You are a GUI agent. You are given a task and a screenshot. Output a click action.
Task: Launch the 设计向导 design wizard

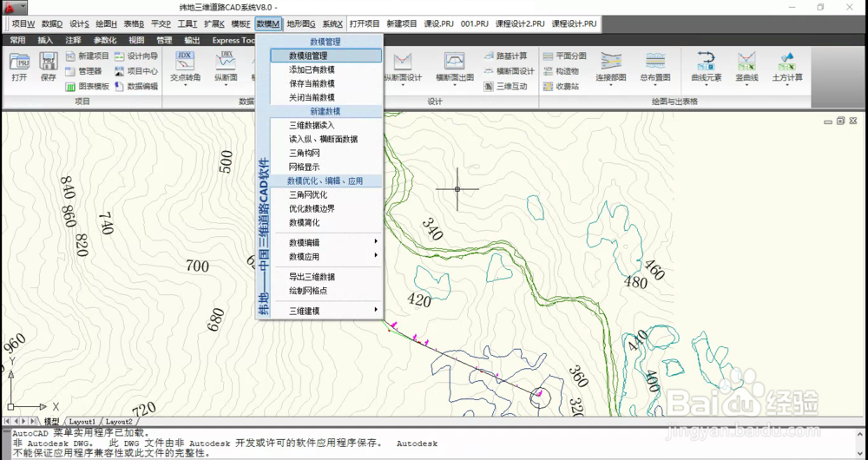136,56
